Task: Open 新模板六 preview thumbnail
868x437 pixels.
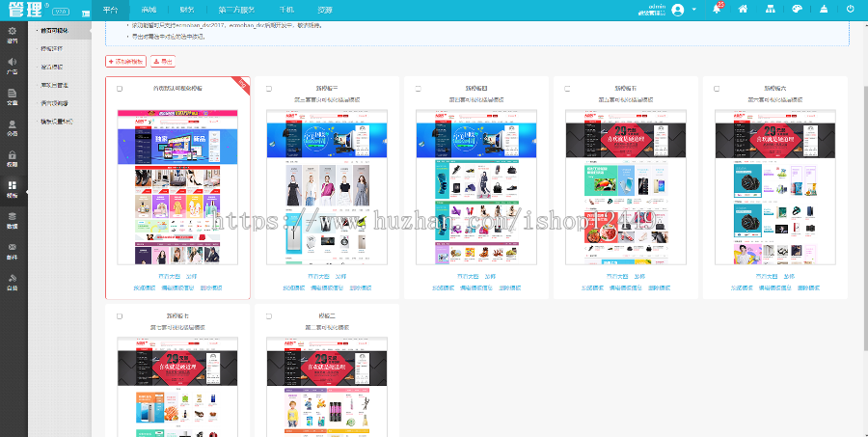Action: [775, 187]
